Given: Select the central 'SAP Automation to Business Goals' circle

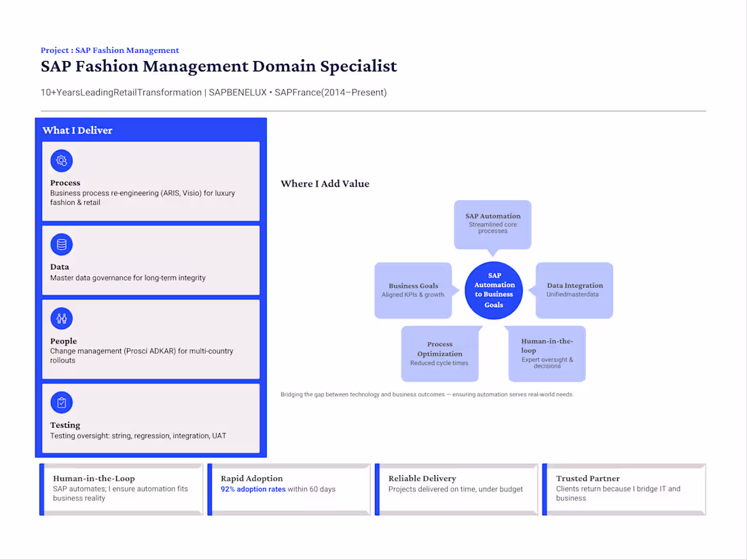Looking at the screenshot, I should coord(494,291).
